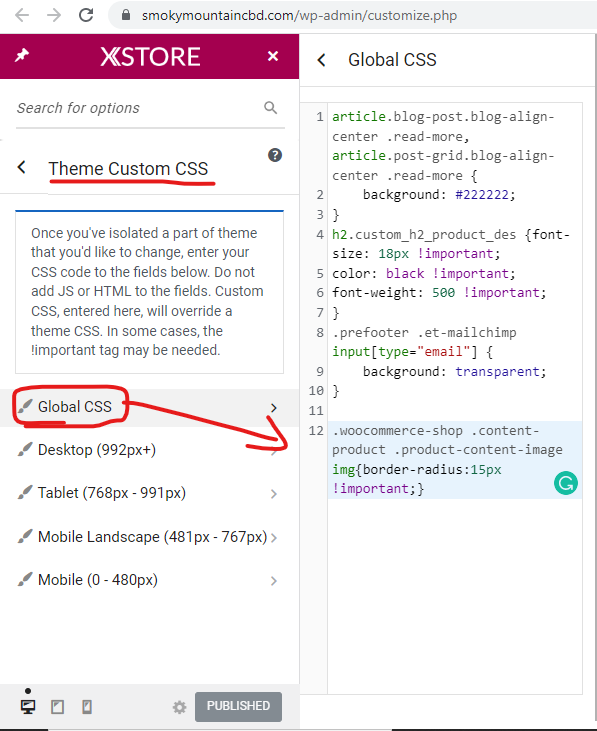Click the 'Global CSS' panel heading
This screenshot has width=597, height=731.
click(x=392, y=60)
